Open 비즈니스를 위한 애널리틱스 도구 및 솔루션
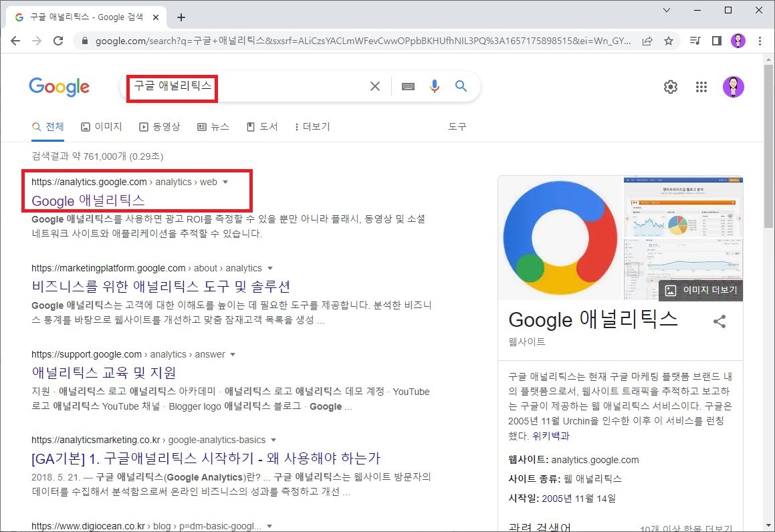 [160, 287]
